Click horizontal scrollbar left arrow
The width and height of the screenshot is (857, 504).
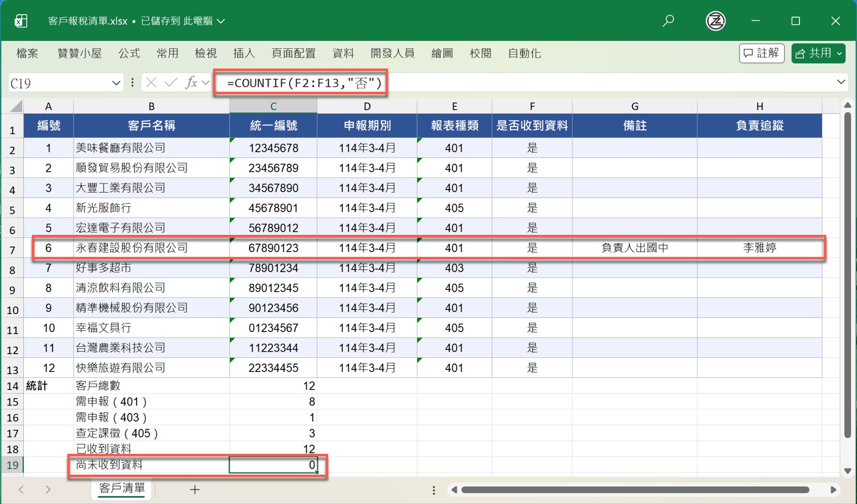click(x=454, y=490)
